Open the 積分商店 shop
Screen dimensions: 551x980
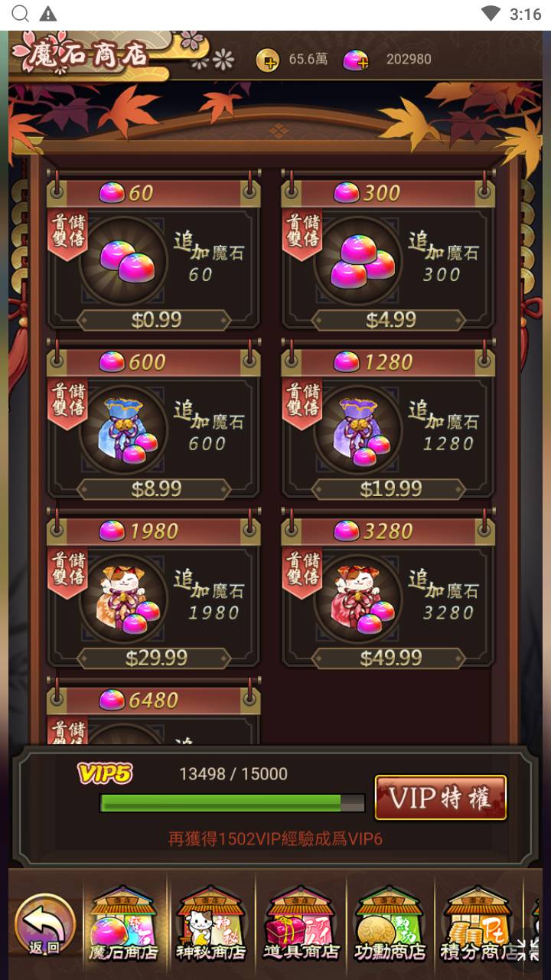(478, 924)
